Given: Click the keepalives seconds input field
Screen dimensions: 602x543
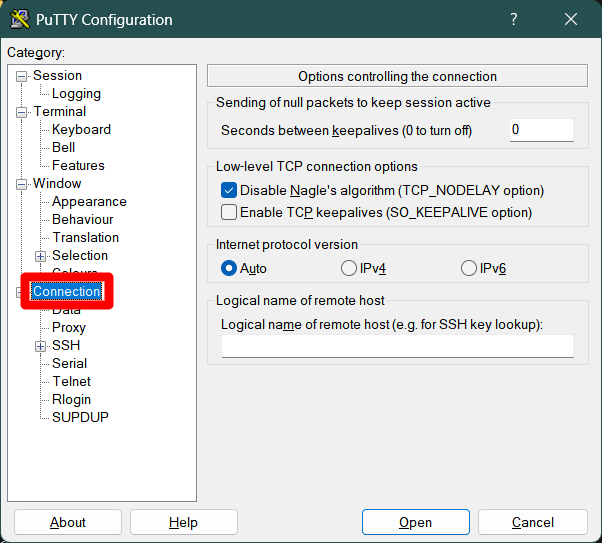Looking at the screenshot, I should [x=542, y=130].
